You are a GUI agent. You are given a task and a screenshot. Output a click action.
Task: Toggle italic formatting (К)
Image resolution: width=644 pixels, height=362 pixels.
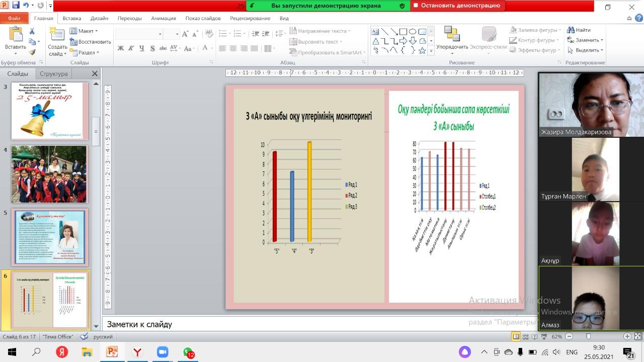131,49
